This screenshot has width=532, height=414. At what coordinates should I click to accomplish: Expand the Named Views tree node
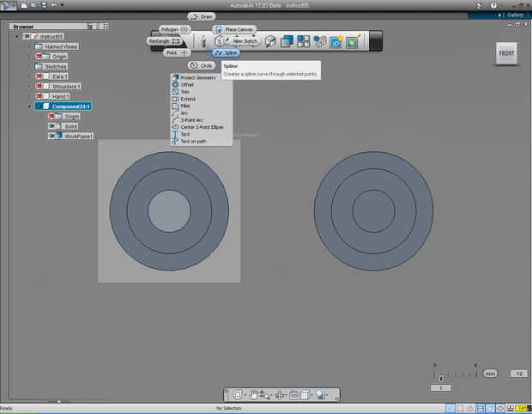click(29, 46)
